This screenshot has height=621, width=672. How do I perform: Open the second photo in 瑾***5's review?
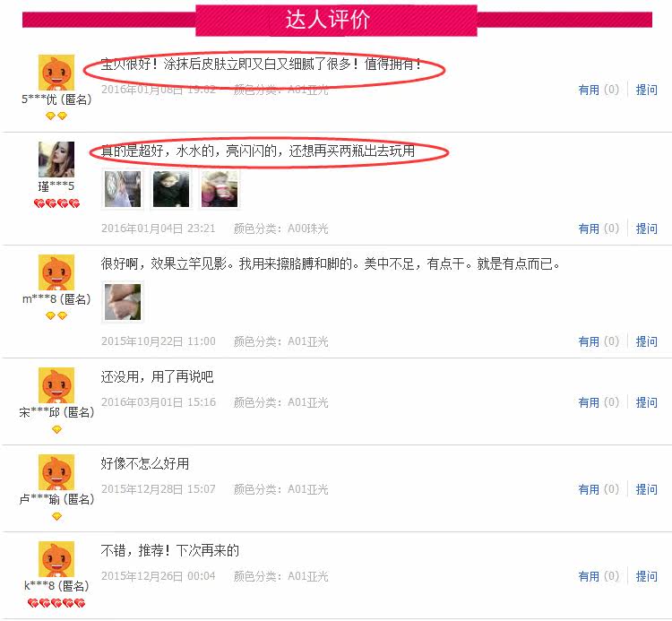(171, 189)
